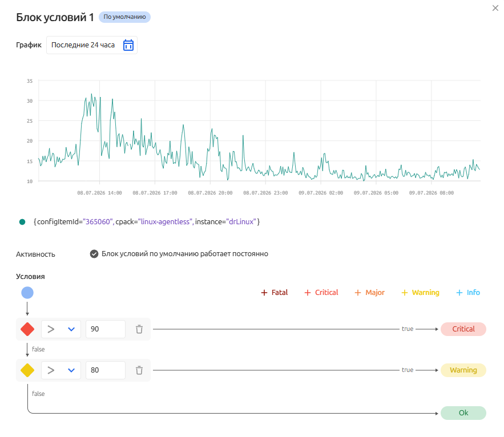Add a Warning condition
The height and width of the screenshot is (437, 504).
click(x=420, y=293)
